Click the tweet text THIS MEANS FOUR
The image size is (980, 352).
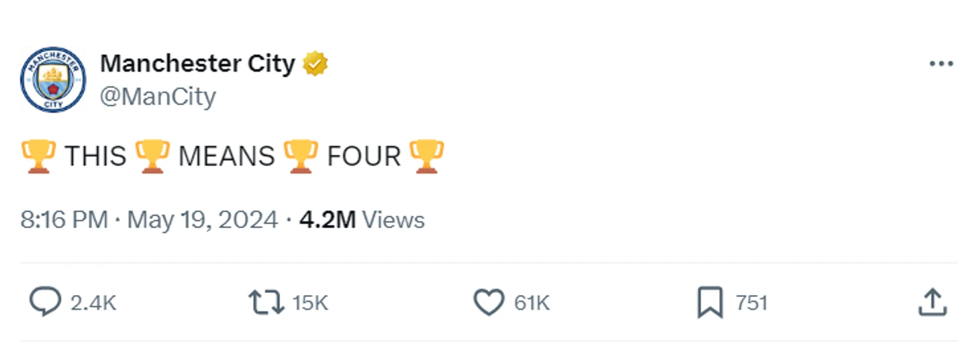click(x=232, y=156)
